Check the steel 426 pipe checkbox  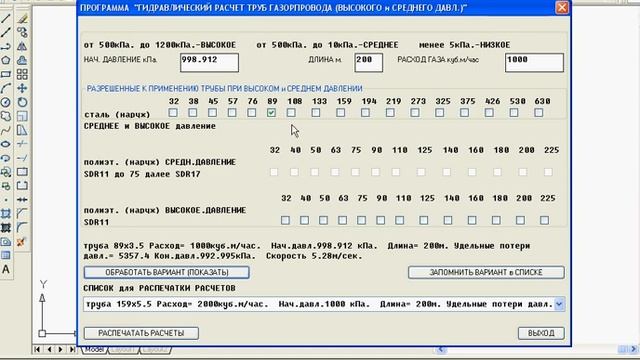(x=489, y=112)
